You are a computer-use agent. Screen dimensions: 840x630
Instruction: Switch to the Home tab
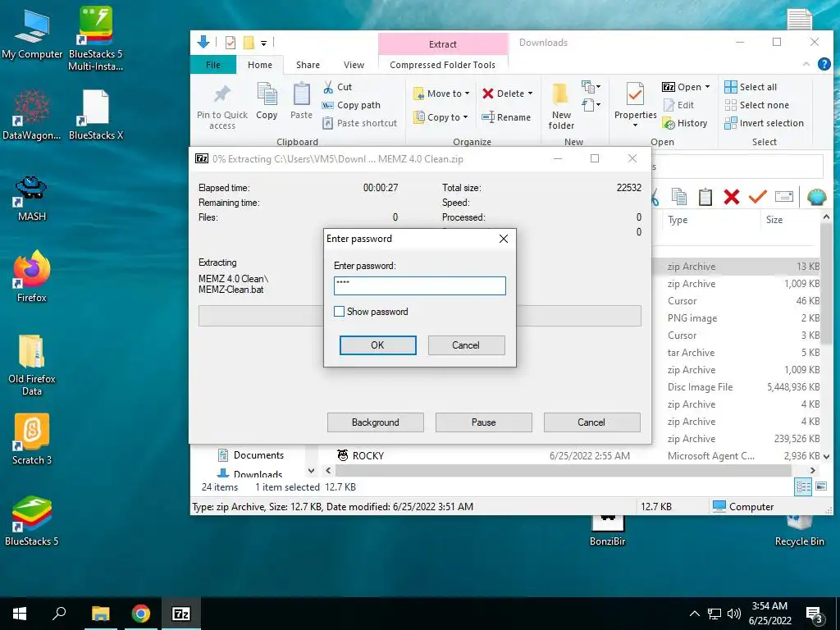tap(260, 65)
